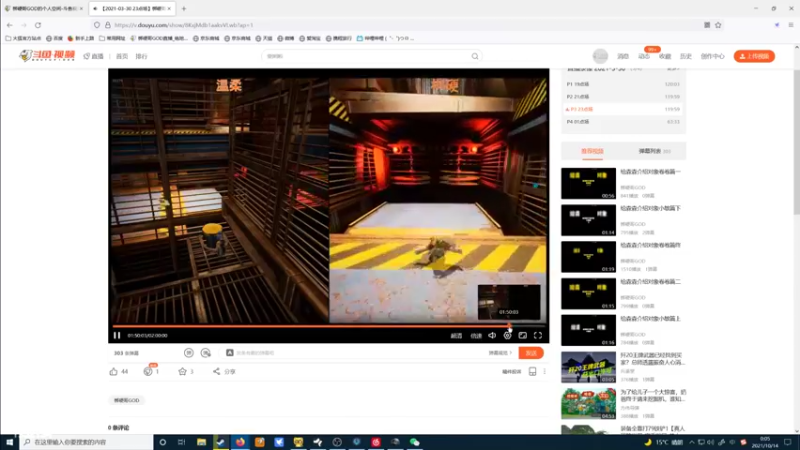Toggle the danmaku display switch icon
Image resolution: width=800 pixels, height=450 pixels.
[x=189, y=353]
